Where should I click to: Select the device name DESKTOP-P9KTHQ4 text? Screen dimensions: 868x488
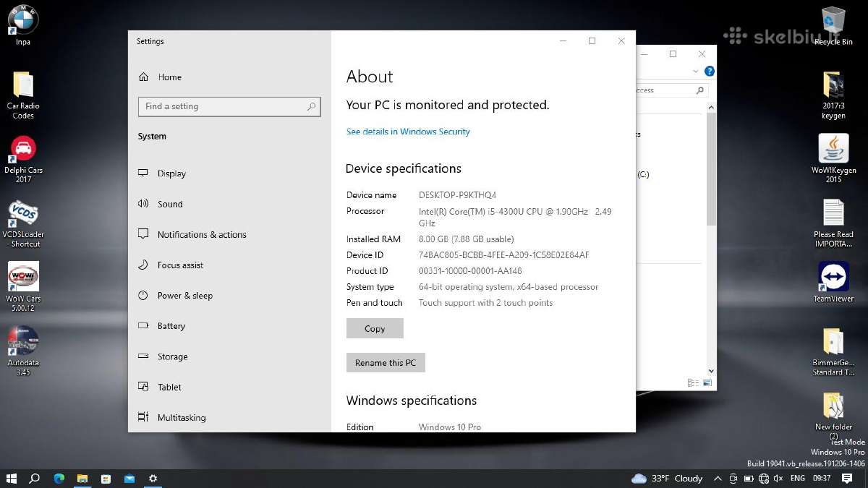[x=457, y=195]
